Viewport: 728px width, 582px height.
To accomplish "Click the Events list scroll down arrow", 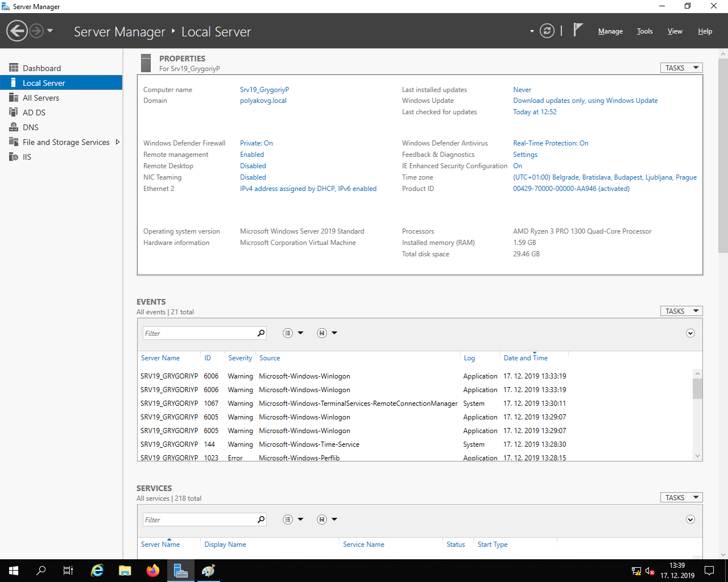I will pyautogui.click(x=697, y=456).
